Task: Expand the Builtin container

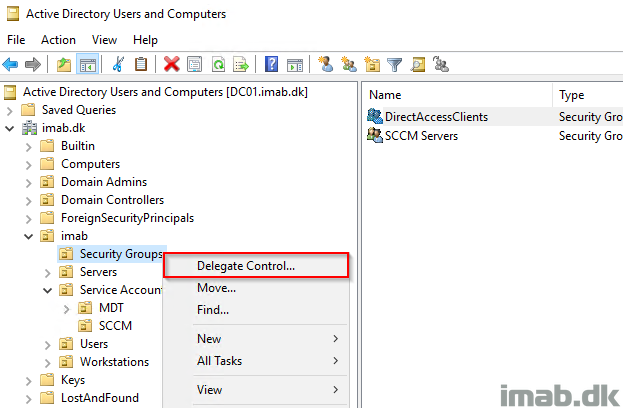Action: tap(28, 147)
